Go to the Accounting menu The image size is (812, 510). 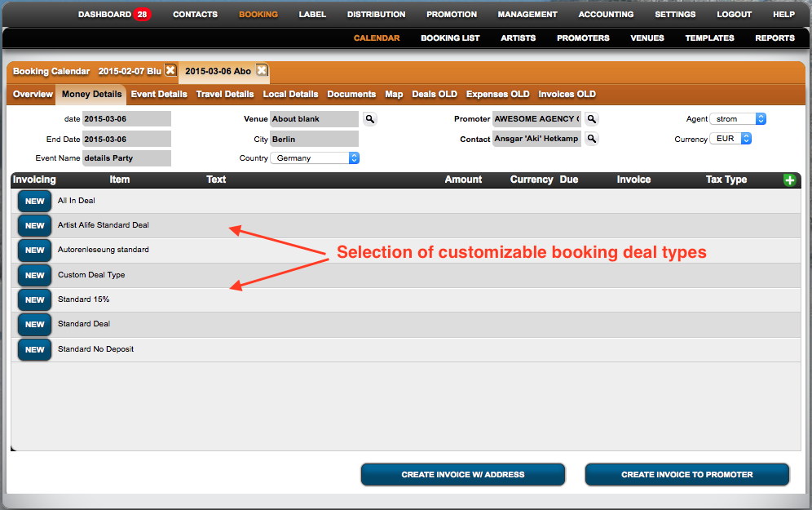pyautogui.click(x=606, y=15)
